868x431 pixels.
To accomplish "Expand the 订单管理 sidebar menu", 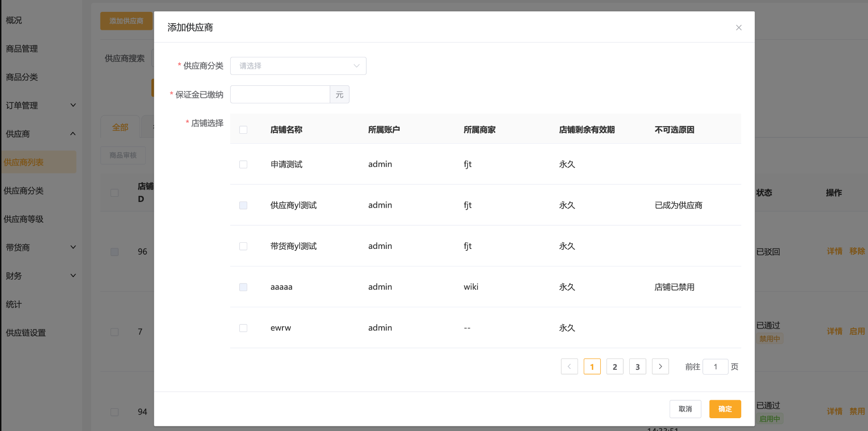I will 40,105.
